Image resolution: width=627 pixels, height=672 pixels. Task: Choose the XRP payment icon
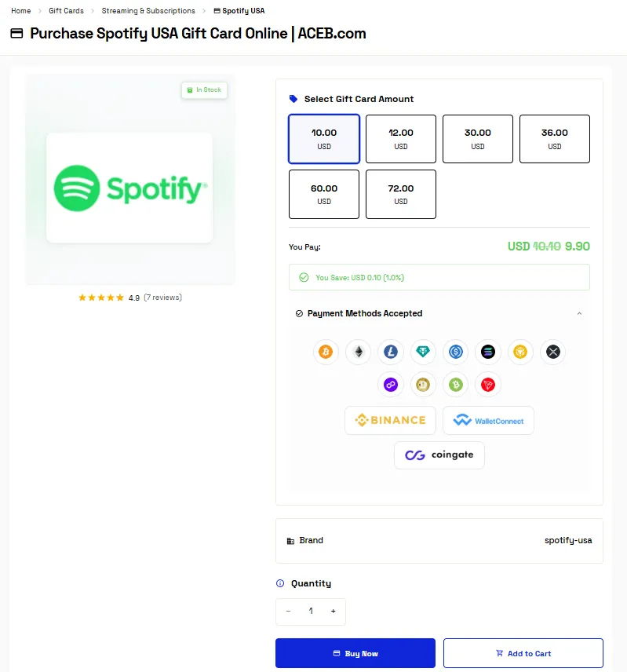point(553,352)
